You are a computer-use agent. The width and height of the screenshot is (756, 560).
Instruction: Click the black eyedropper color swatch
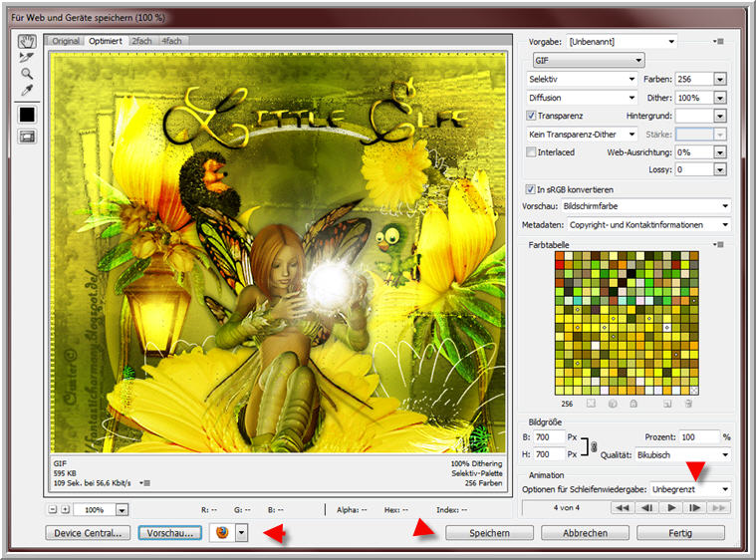point(27,115)
